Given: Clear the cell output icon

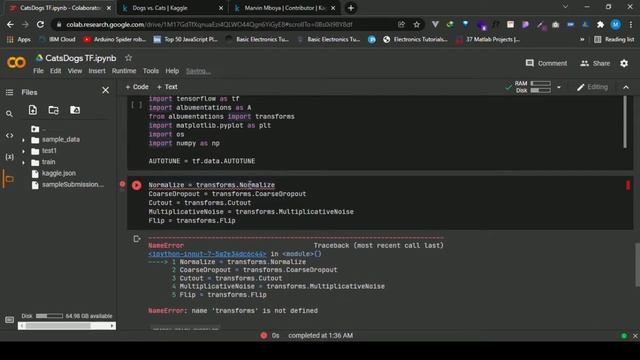Looking at the screenshot, I should (137, 239).
